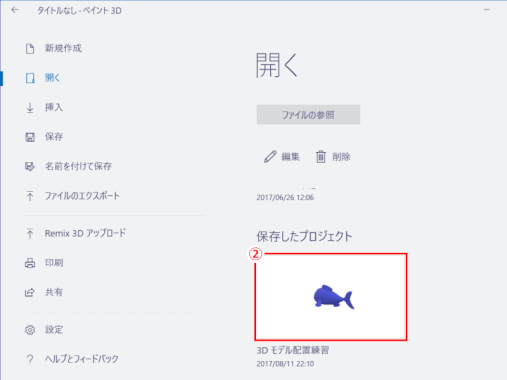Screen dimensions: 507x380
Task: Open ヘルプとフィードバック
Action: tap(82, 359)
